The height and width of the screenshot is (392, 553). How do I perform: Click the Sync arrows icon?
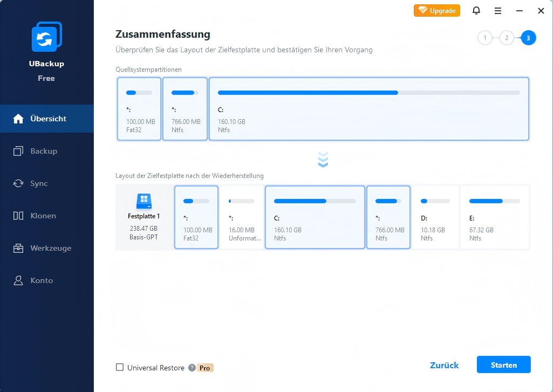tap(19, 183)
